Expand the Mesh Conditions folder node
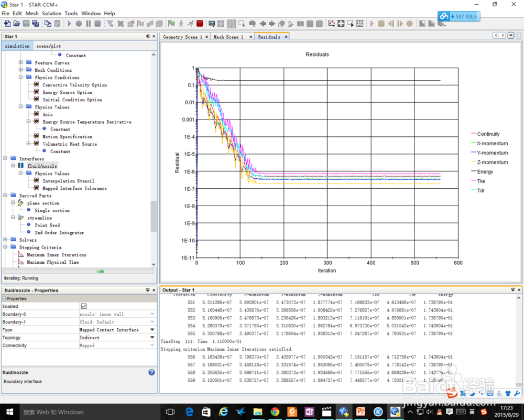This screenshot has width=524, height=420. pos(21,70)
